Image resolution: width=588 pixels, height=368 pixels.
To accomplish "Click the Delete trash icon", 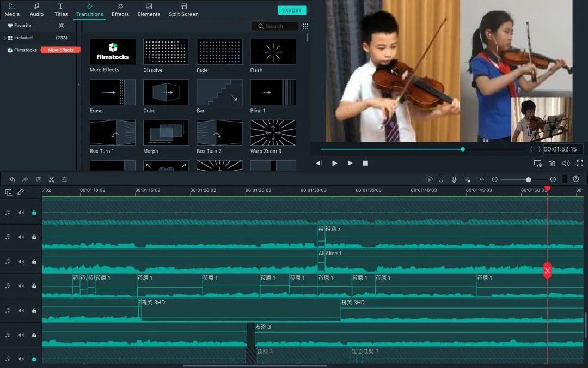I will click(38, 179).
